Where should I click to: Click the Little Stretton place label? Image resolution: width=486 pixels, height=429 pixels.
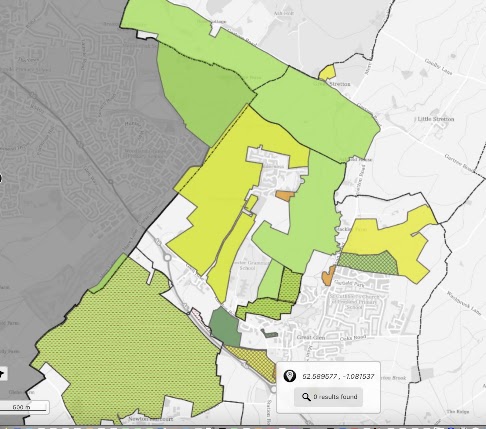436,119
